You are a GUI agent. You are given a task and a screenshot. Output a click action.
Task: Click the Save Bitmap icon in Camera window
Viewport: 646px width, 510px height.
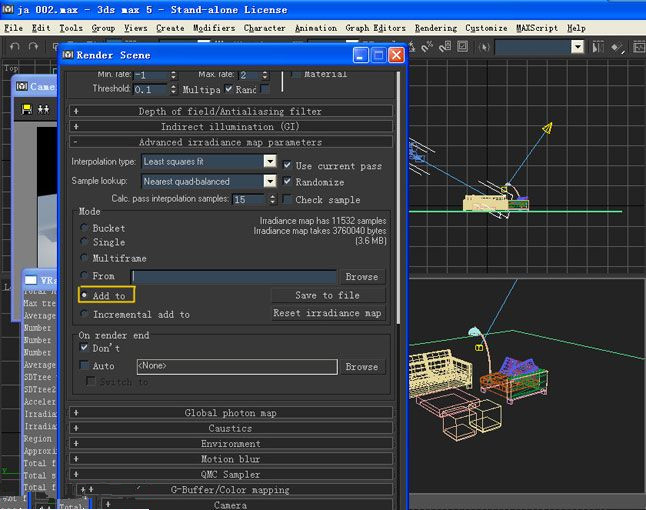pyautogui.click(x=27, y=109)
